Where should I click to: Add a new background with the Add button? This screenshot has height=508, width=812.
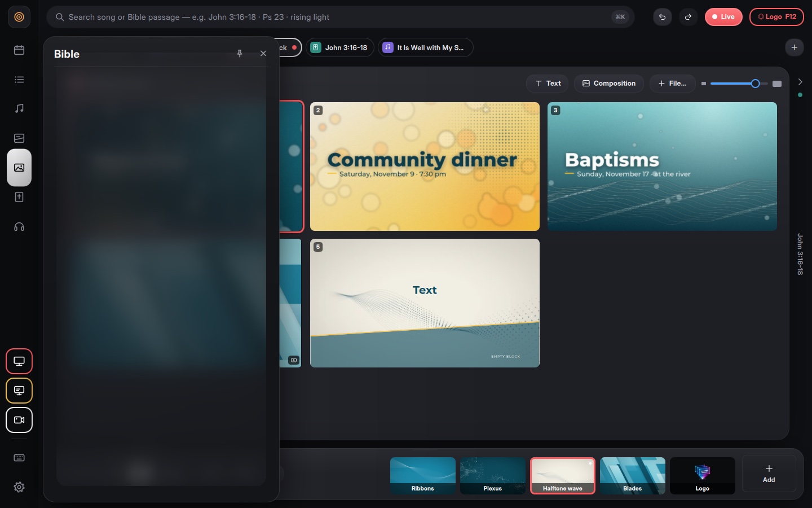769,474
